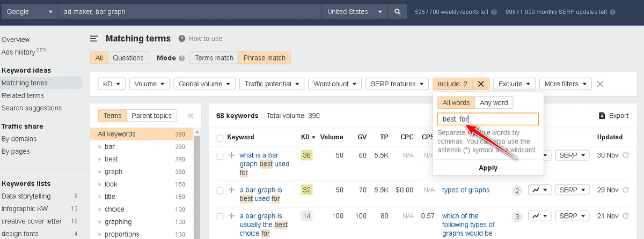Image resolution: width=644 pixels, height=239 pixels.
Task: Open the Word count filter dropdown
Action: pyautogui.click(x=335, y=84)
